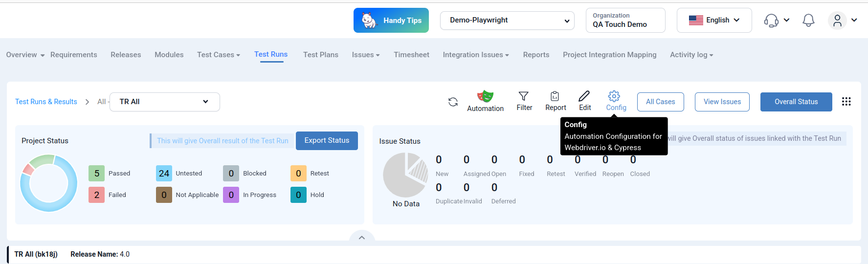Click the green Passed count swatch
Image resolution: width=868 pixels, height=264 pixels.
(97, 174)
